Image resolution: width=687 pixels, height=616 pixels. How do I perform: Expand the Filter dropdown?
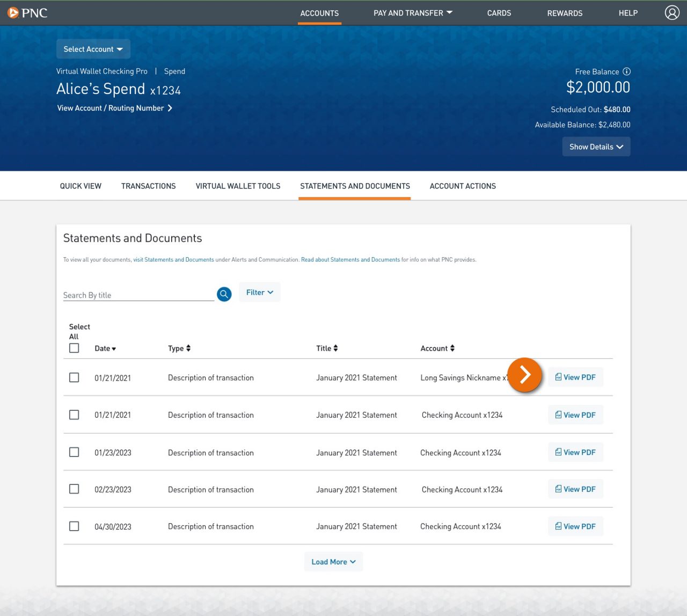click(x=259, y=292)
